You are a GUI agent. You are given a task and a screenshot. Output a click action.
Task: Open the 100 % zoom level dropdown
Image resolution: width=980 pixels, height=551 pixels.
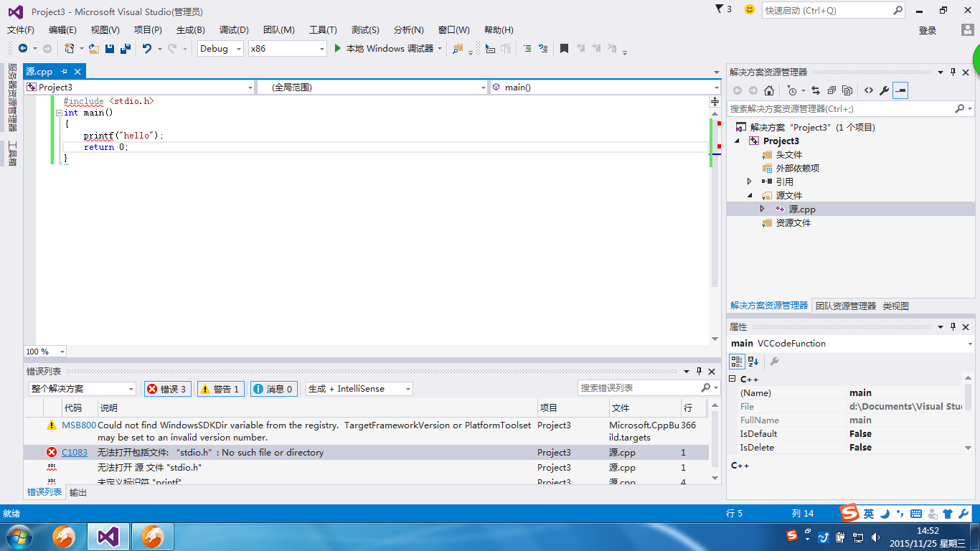click(x=45, y=352)
